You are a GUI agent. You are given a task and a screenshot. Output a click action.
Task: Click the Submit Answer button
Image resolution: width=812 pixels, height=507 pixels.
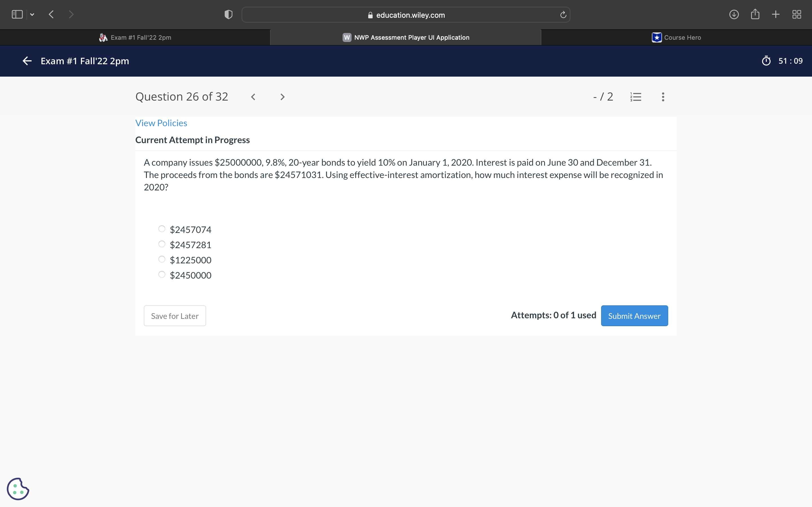click(634, 315)
